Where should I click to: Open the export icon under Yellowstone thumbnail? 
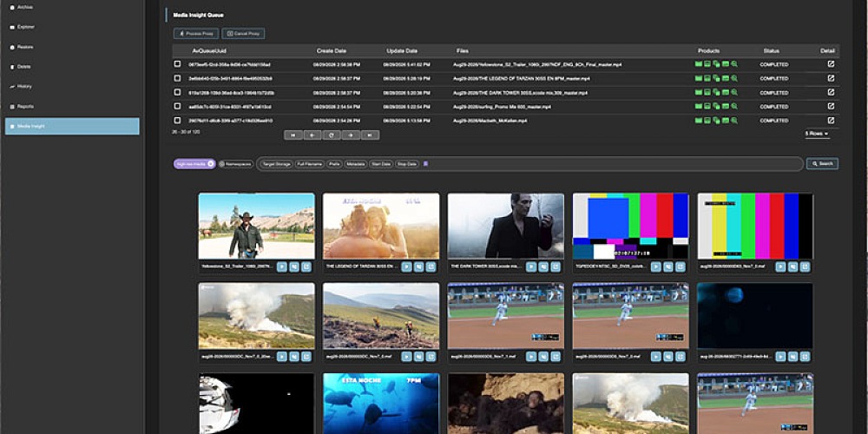306,266
